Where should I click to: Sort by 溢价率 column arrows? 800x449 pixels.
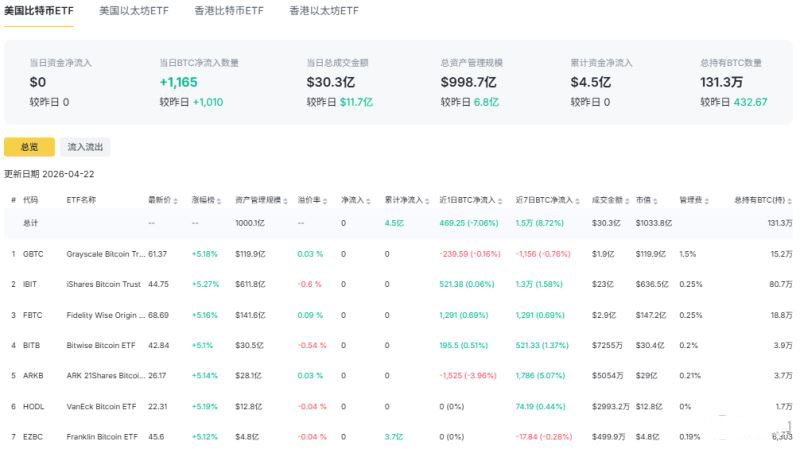click(x=325, y=201)
